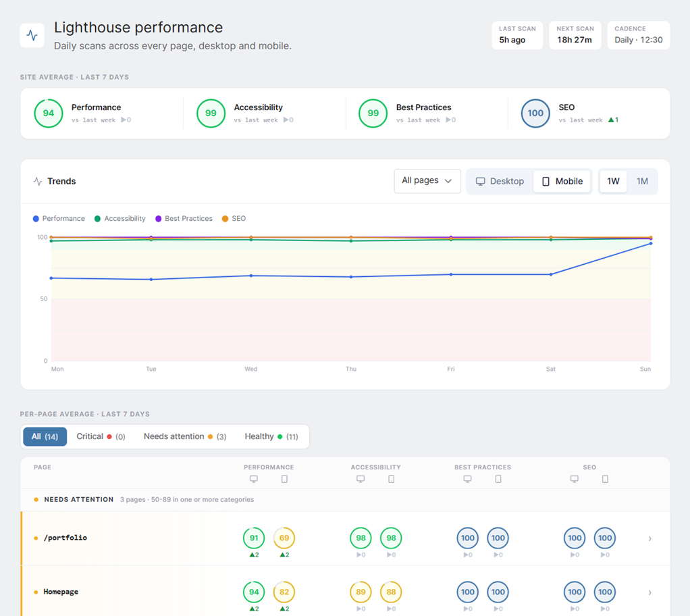Click /portfolio mobile performance score 69
Screen dimensions: 690x616
(284, 538)
